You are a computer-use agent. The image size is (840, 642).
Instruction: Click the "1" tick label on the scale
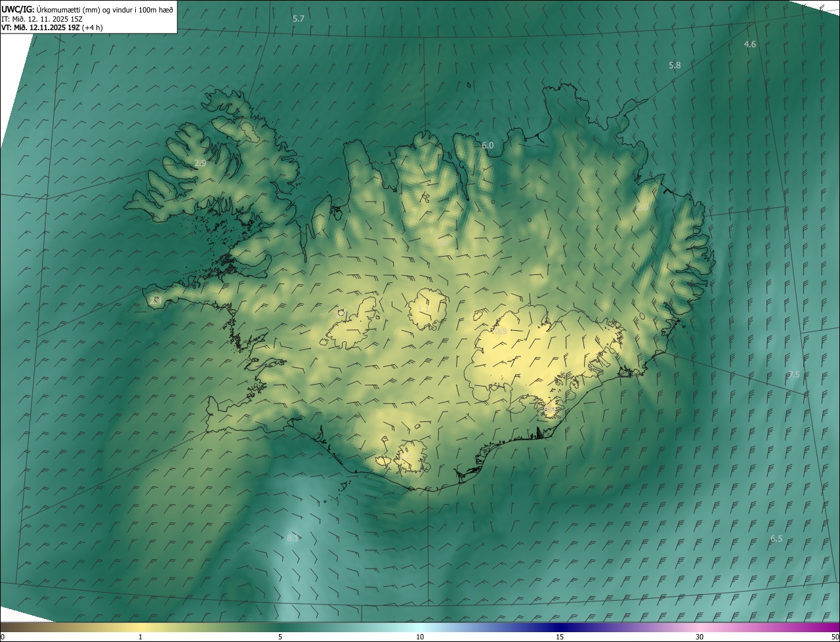pyautogui.click(x=140, y=637)
